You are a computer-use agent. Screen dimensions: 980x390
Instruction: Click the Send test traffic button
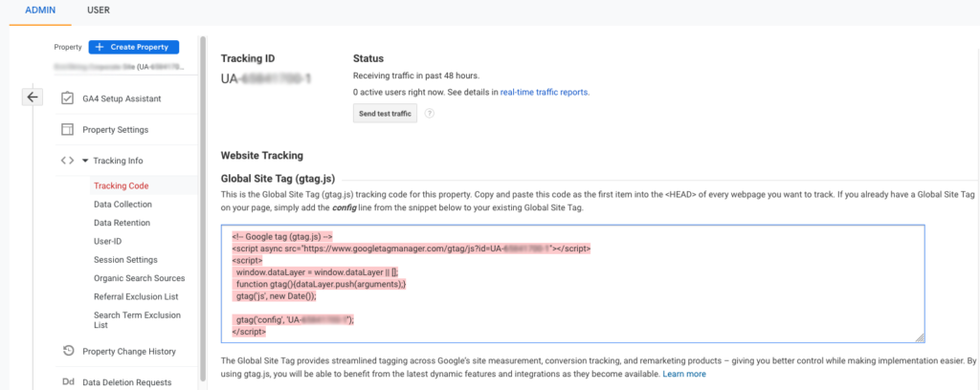pos(385,114)
